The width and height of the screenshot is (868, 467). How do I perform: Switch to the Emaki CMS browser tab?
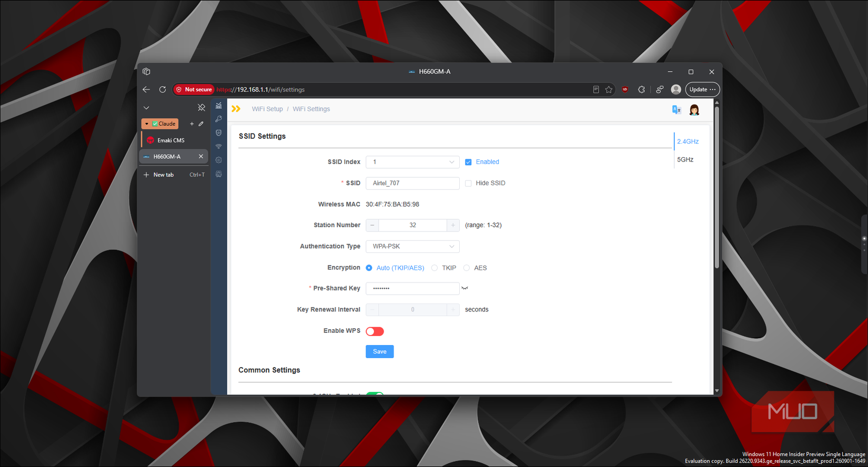click(x=174, y=140)
